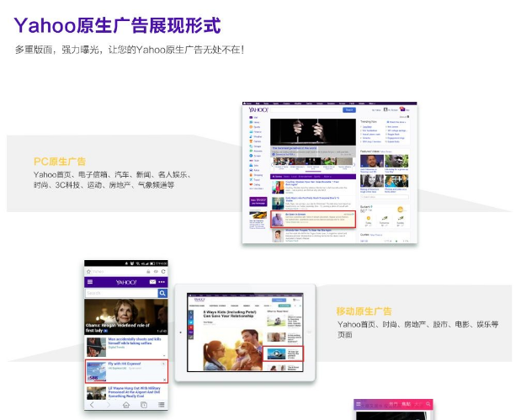Open the hamburger menu in the phone Yahoo header
The width and height of the screenshot is (521, 420).
coord(90,282)
